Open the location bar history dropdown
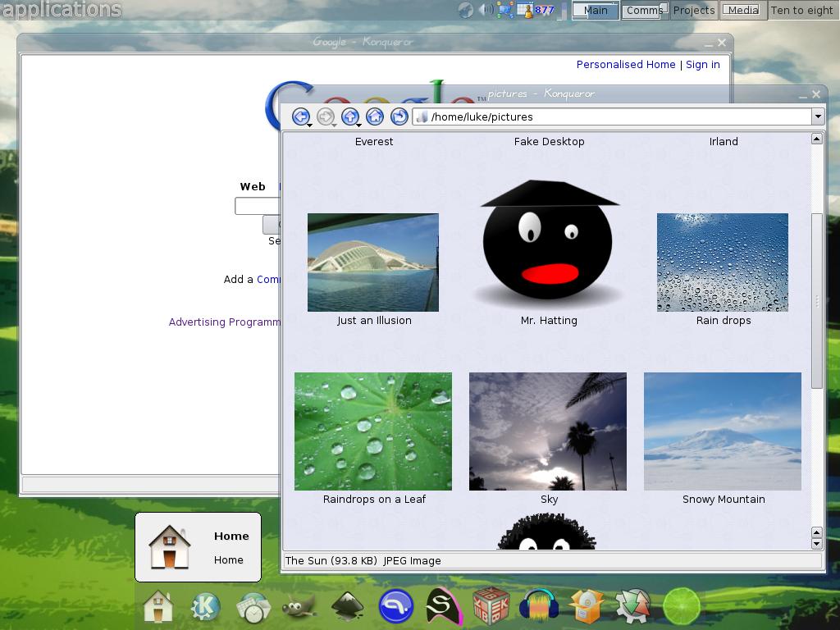Image resolution: width=840 pixels, height=630 pixels. [x=818, y=116]
